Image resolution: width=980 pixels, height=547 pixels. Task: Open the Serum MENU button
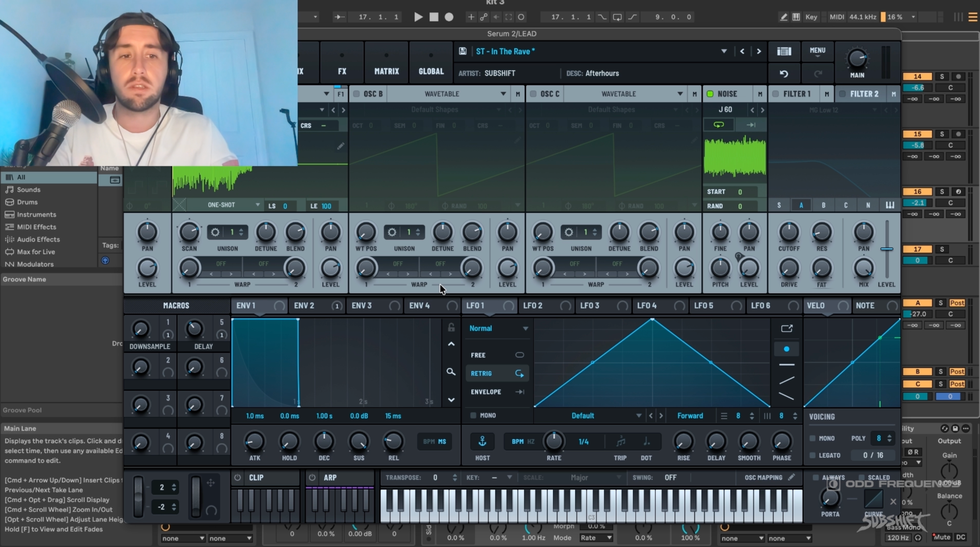click(x=818, y=51)
